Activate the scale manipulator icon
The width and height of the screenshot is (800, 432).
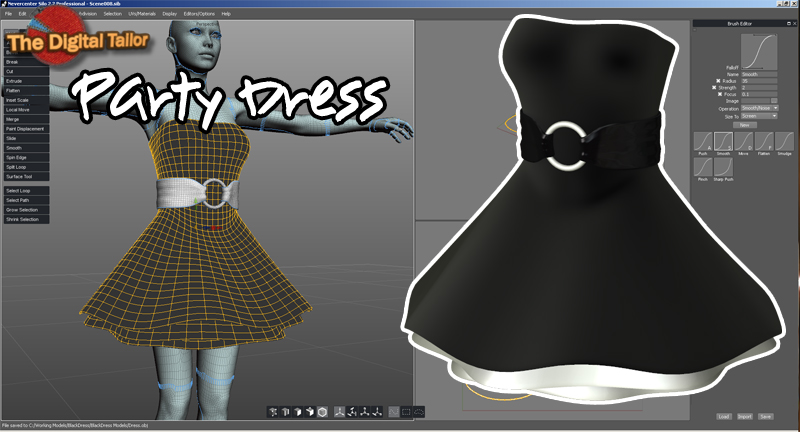[x=364, y=412]
